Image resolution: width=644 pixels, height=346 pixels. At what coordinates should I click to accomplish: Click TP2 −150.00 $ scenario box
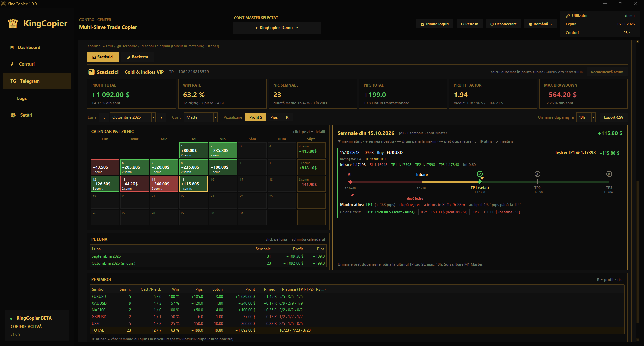tap(443, 212)
